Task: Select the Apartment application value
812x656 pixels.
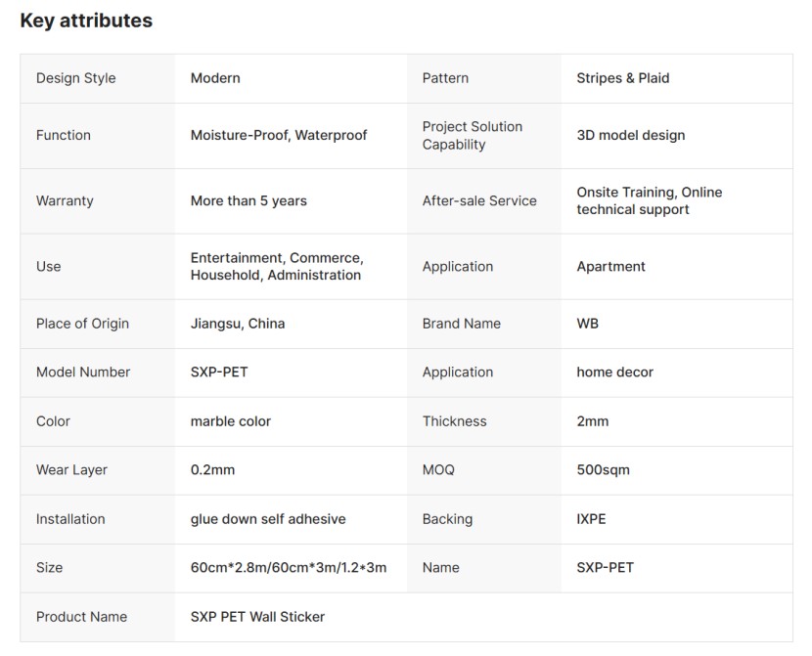Action: pyautogui.click(x=610, y=267)
